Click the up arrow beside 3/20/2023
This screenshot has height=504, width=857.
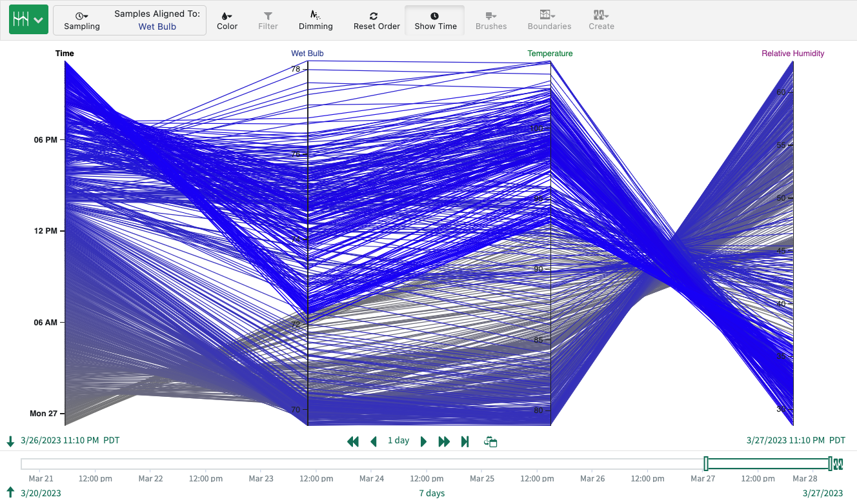point(10,492)
